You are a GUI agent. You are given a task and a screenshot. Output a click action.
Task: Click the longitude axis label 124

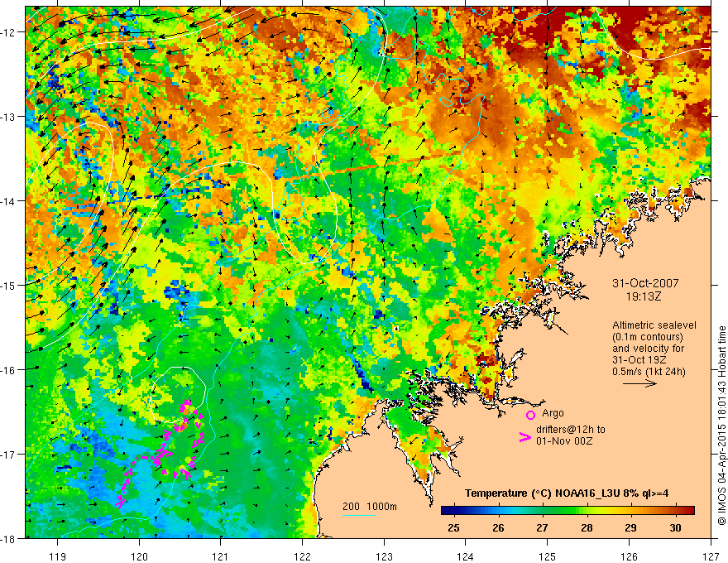pos(465,556)
